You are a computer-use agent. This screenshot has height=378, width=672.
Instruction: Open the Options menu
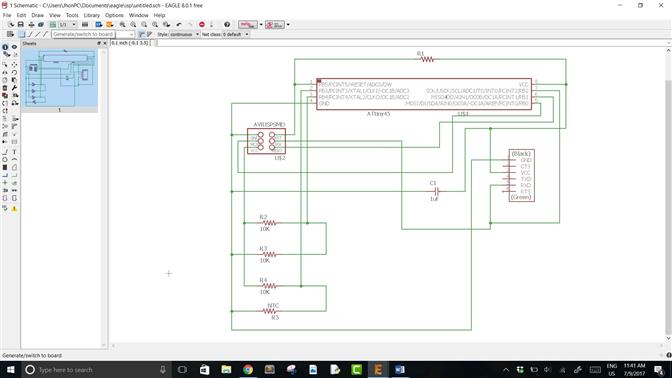[x=114, y=15]
